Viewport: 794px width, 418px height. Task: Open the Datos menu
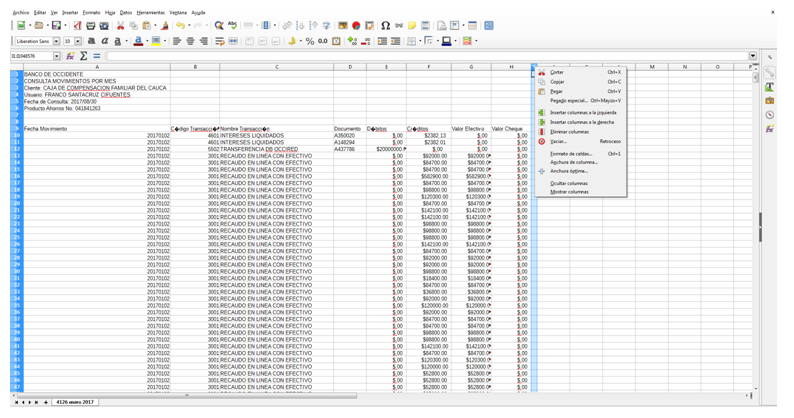(x=126, y=13)
